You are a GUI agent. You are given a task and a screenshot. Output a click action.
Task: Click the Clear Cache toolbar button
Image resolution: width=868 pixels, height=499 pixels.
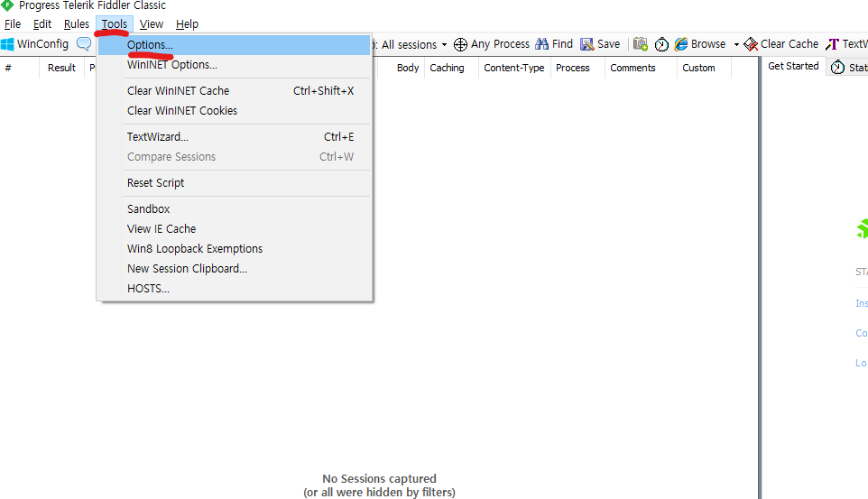(781, 44)
